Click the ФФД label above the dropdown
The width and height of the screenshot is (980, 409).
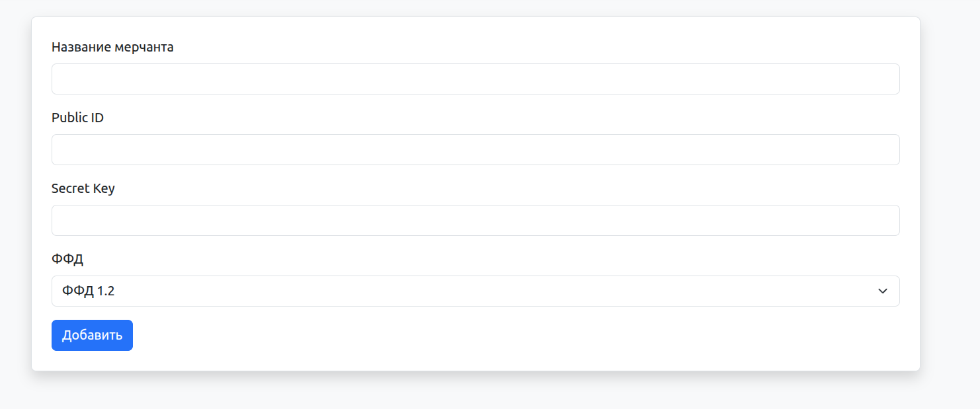[x=67, y=259]
